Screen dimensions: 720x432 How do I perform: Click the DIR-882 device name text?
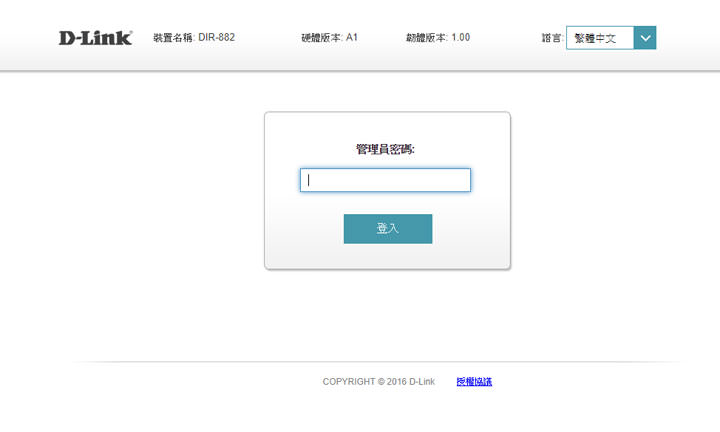[x=217, y=37]
